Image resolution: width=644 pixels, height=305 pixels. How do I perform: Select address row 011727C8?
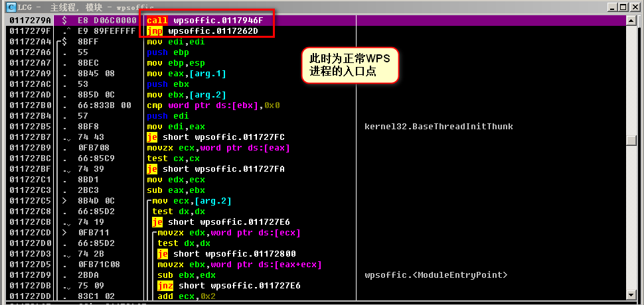30,212
